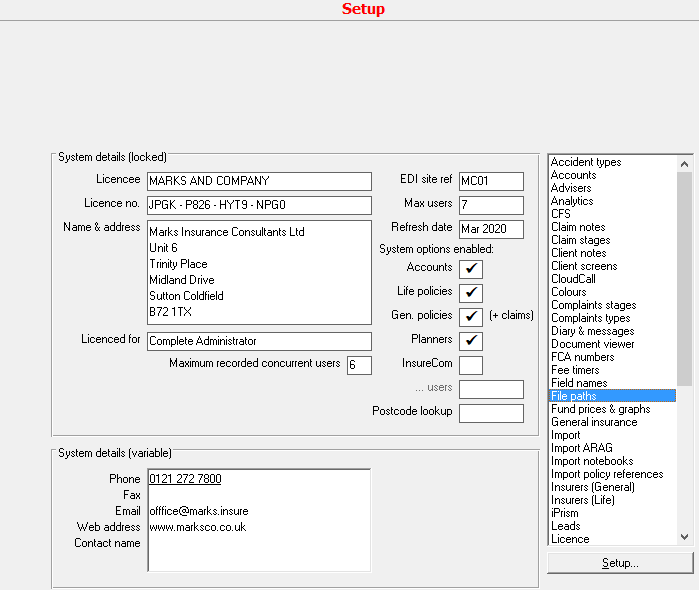Click the Setup... button
This screenshot has width=699, height=590.
coord(620,563)
